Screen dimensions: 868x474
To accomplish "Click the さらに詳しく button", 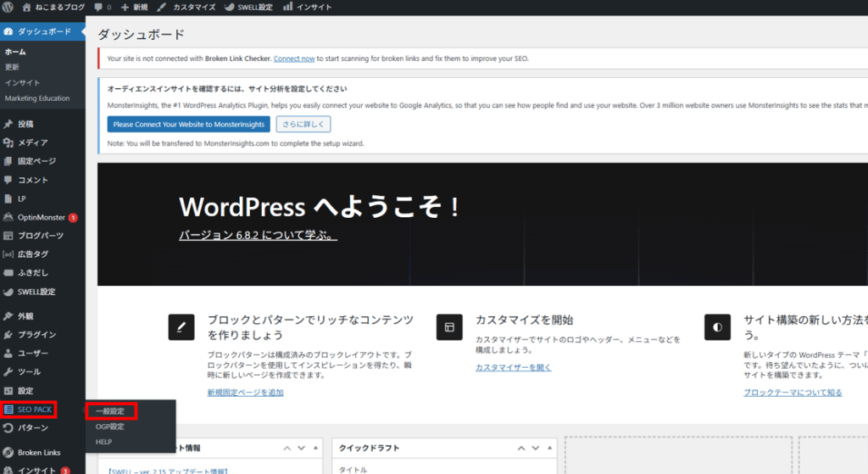I will tap(303, 124).
